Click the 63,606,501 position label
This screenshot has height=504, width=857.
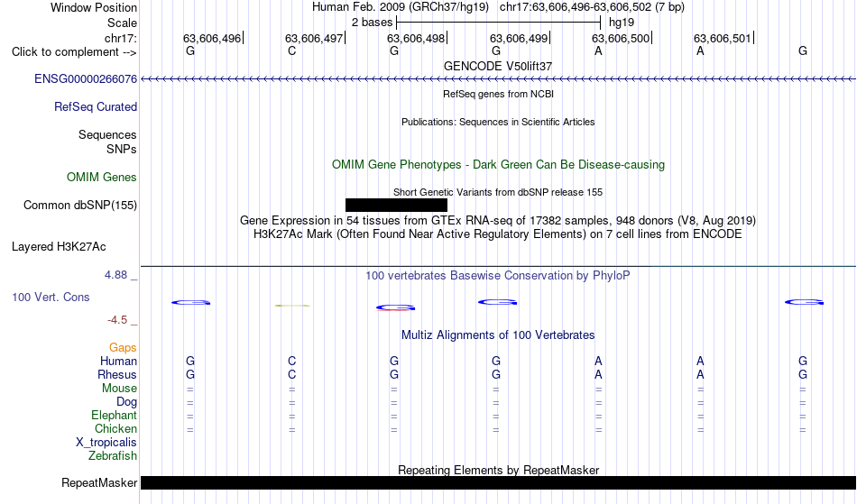[723, 38]
